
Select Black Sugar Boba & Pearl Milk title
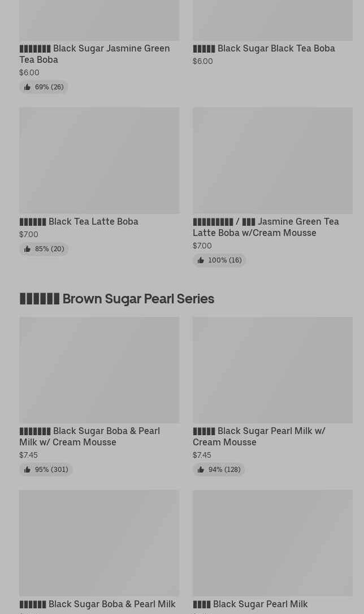97,604
